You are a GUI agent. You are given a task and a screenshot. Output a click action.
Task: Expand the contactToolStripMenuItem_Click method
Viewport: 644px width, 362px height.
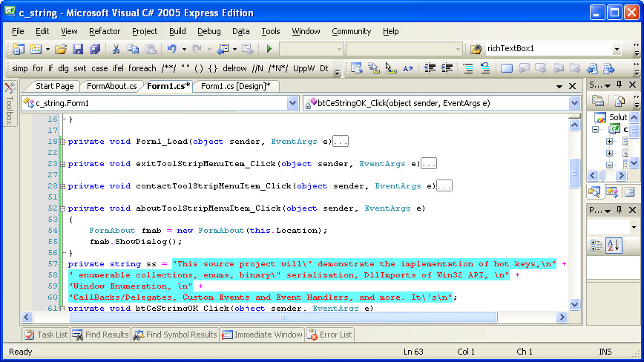(x=62, y=186)
